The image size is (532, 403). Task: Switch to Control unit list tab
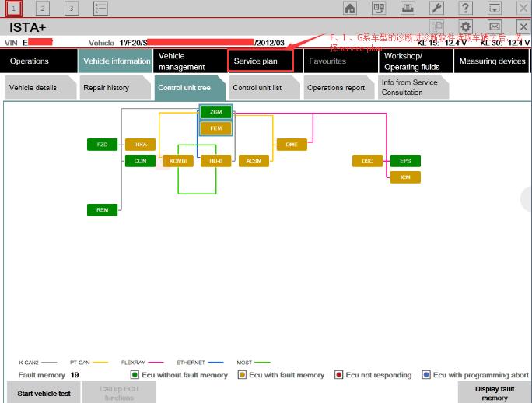coord(264,88)
